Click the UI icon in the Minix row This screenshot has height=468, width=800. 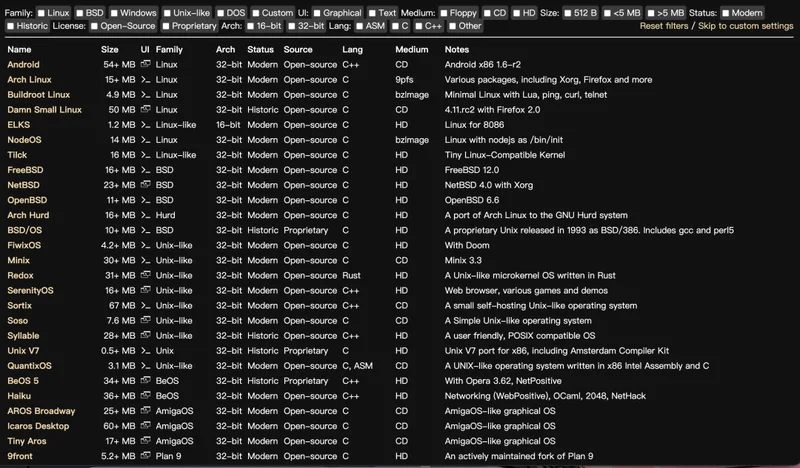(x=145, y=260)
